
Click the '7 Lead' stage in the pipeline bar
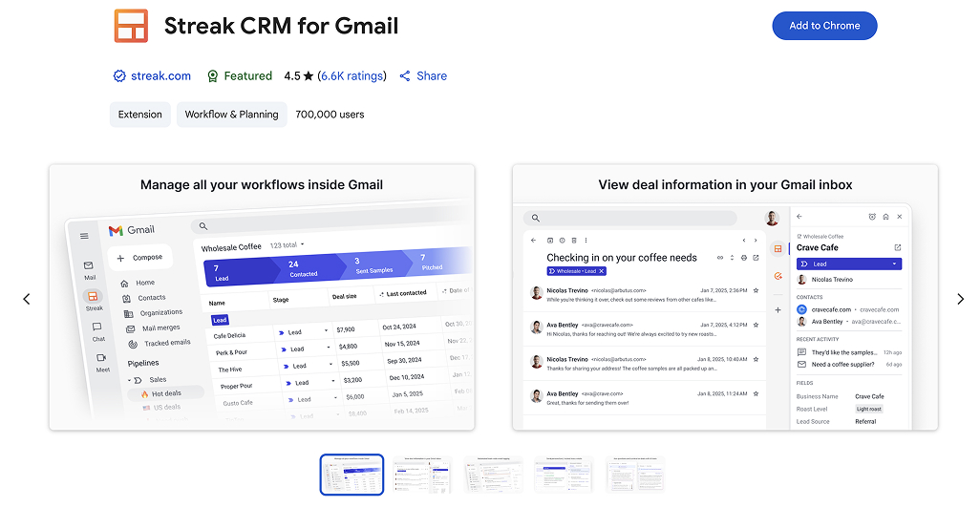(x=240, y=273)
